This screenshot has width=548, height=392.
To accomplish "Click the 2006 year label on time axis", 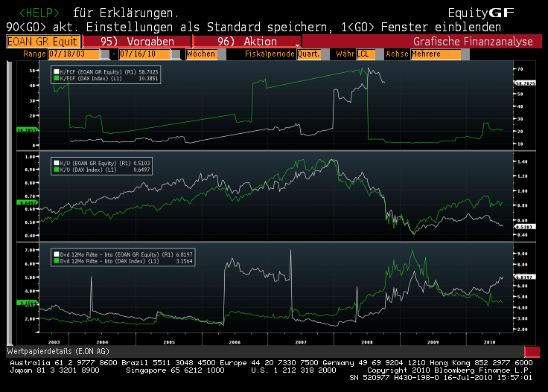I will pyautogui.click(x=235, y=342).
